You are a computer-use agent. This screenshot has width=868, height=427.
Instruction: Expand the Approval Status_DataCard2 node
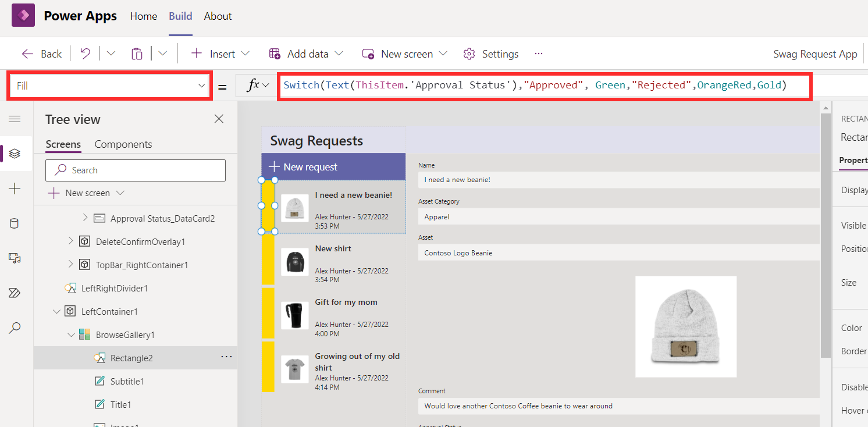click(85, 218)
